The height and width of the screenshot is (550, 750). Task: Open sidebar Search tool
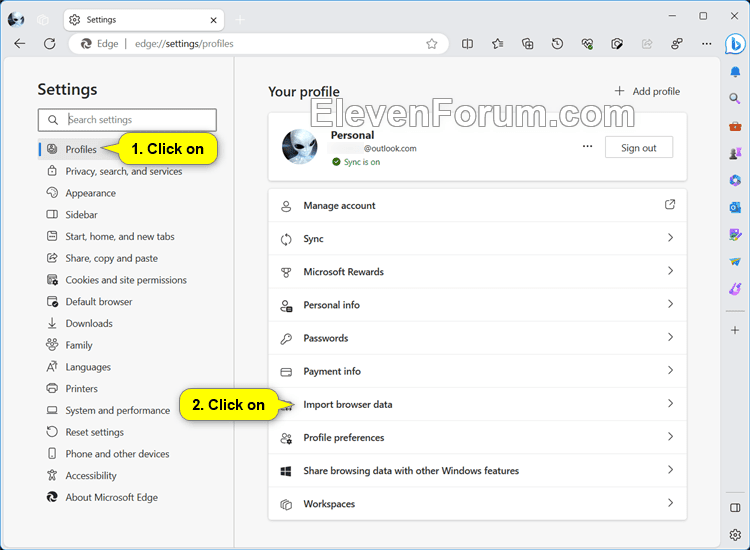[735, 99]
